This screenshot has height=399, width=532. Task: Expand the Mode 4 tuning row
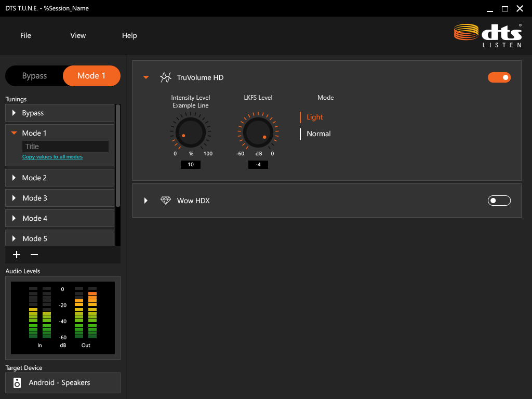(x=14, y=219)
